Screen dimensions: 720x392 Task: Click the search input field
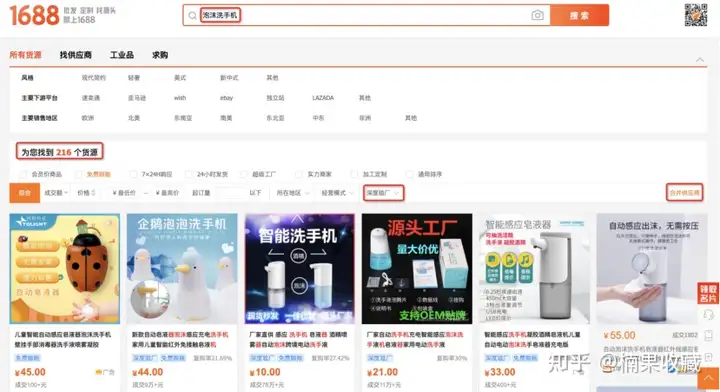coord(366,15)
